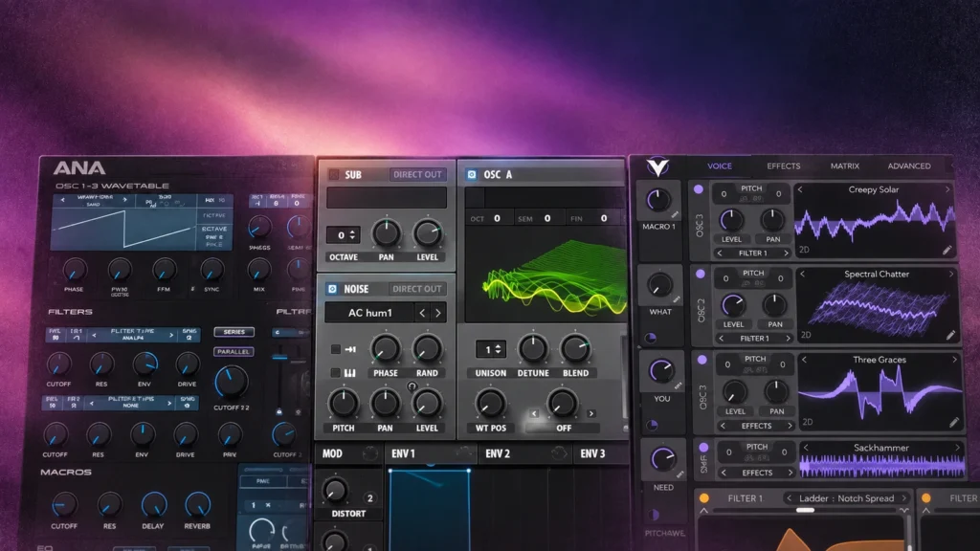Image resolution: width=980 pixels, height=551 pixels.
Task: Open the pencil editor for Spectral Chatter wavetable
Action: tap(950, 335)
